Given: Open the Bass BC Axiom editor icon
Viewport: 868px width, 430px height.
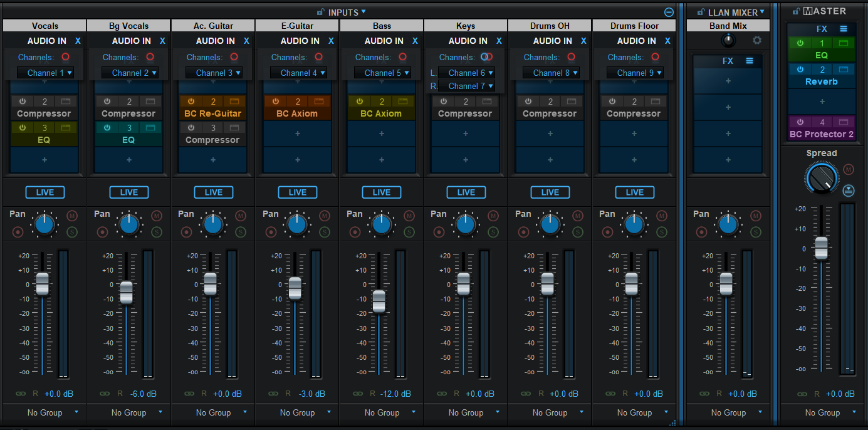Looking at the screenshot, I should 403,101.
